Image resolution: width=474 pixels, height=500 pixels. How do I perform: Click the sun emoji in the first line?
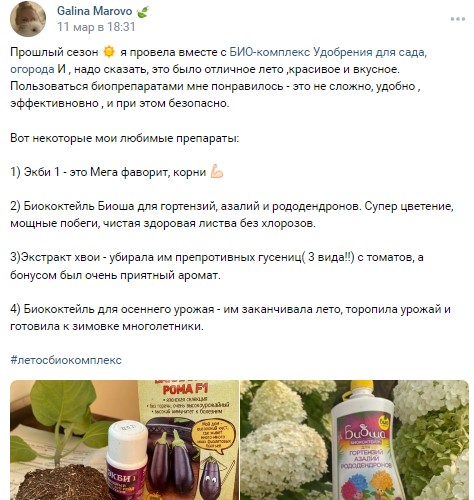click(x=109, y=52)
